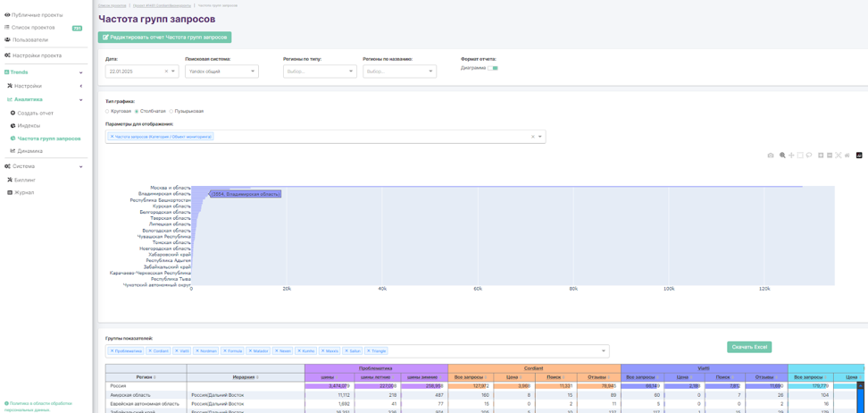
Task: Click Редактировать отчет Частота групп запросов button
Action: coord(164,38)
